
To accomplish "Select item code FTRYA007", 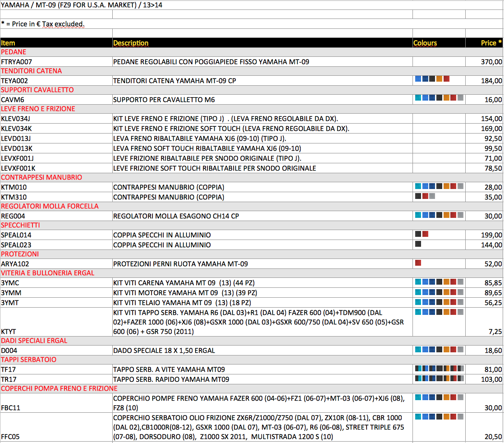I will (x=16, y=62).
